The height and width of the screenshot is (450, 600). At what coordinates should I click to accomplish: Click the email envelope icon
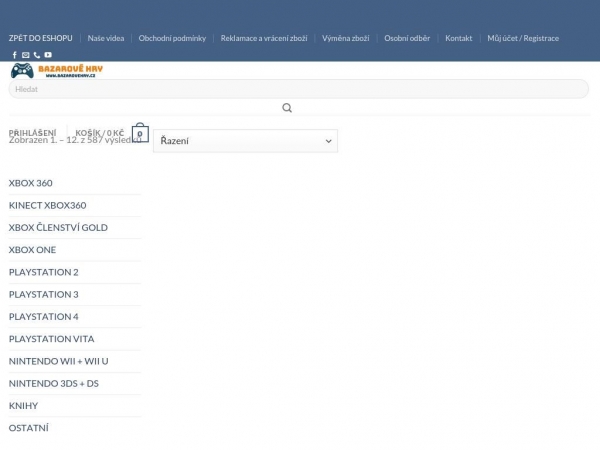(x=26, y=55)
